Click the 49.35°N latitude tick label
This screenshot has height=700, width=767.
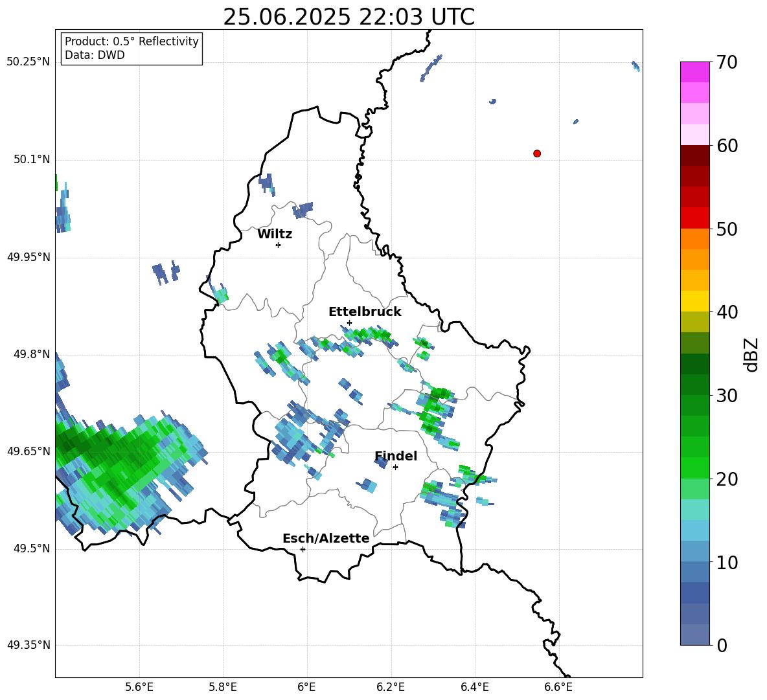click(x=29, y=645)
